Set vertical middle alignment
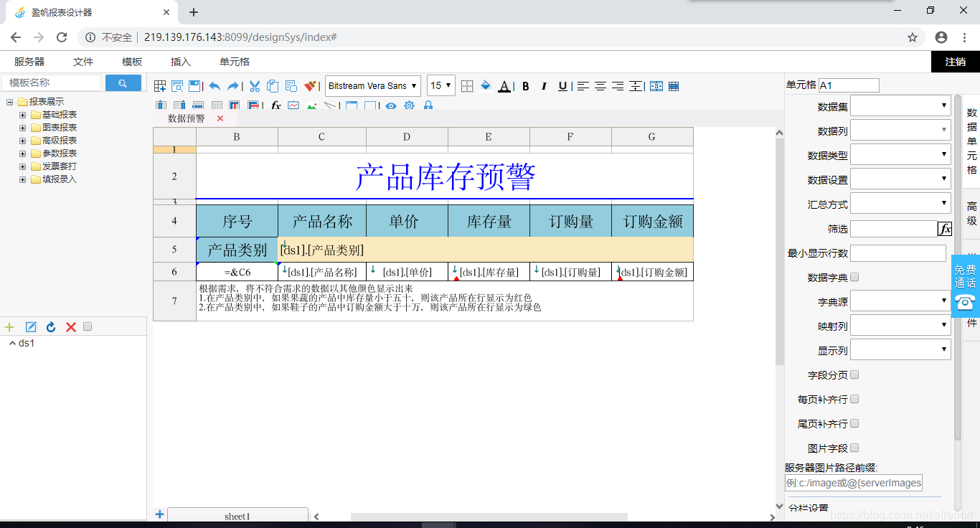 (635, 86)
